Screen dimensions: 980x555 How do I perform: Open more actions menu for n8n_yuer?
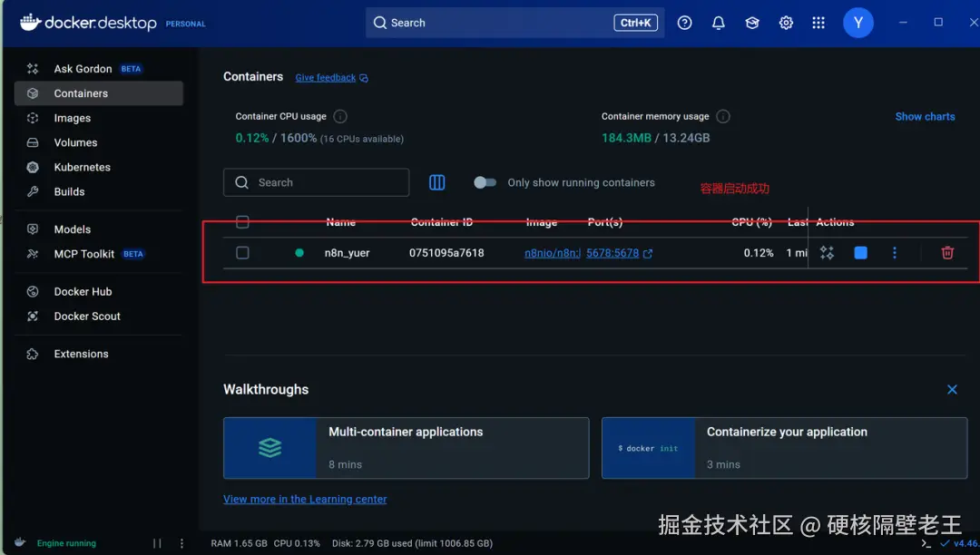click(895, 253)
